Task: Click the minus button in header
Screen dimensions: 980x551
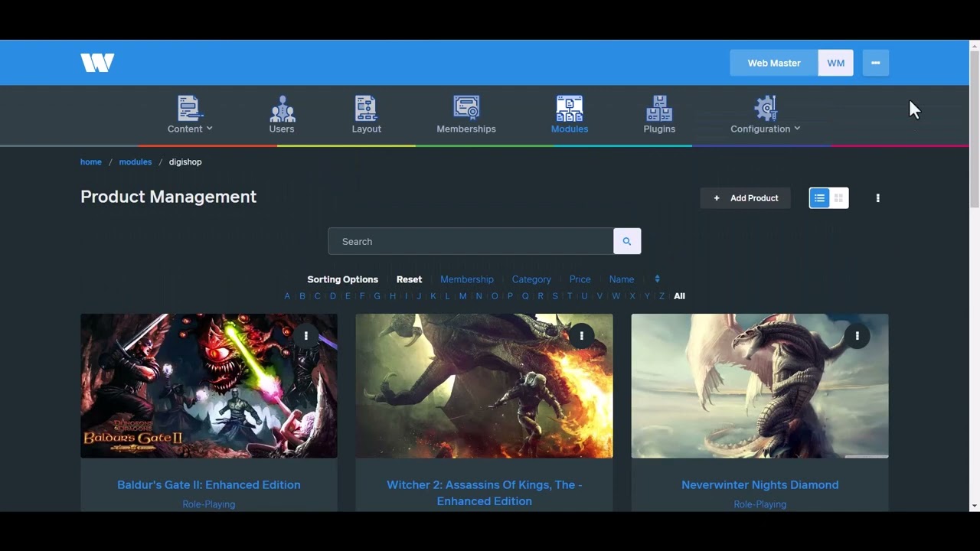Action: (876, 63)
